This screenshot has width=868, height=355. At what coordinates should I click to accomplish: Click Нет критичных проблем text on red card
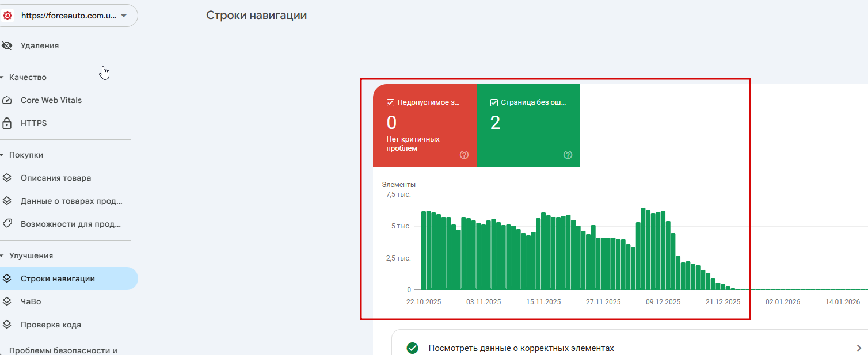(413, 144)
